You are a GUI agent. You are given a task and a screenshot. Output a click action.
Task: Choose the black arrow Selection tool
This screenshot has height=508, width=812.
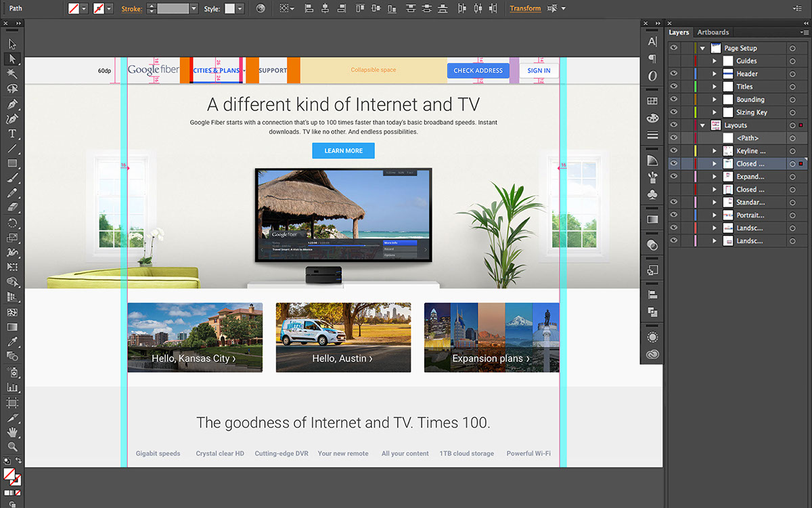12,44
